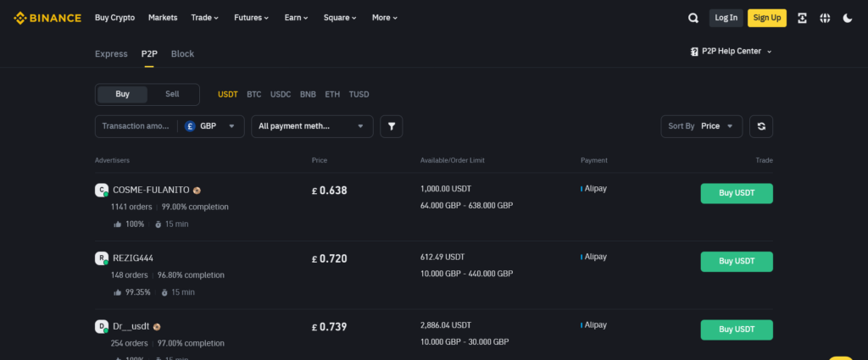Viewport: 868px width, 360px height.
Task: Click the Transaction amount input field
Action: [136, 126]
